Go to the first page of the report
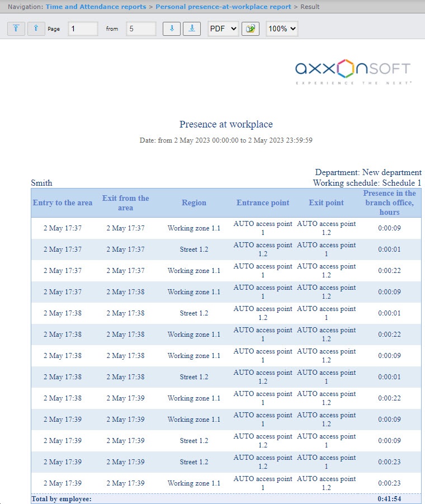 (x=16, y=29)
